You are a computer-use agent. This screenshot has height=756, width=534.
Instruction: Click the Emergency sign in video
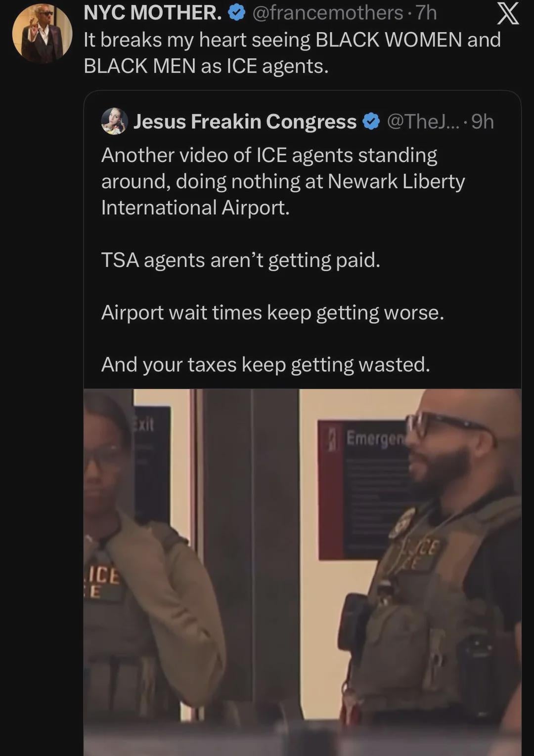364,490
